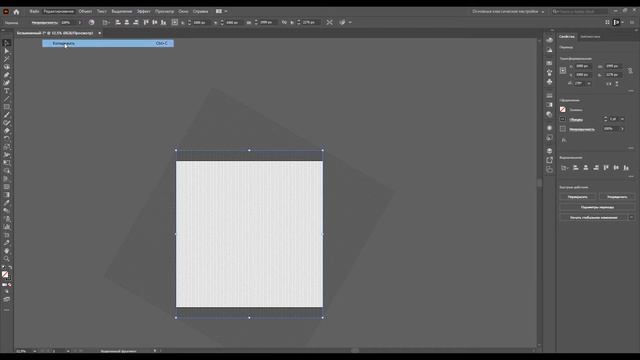
Task: Select the Eyedropper tool
Action: pos(7,203)
